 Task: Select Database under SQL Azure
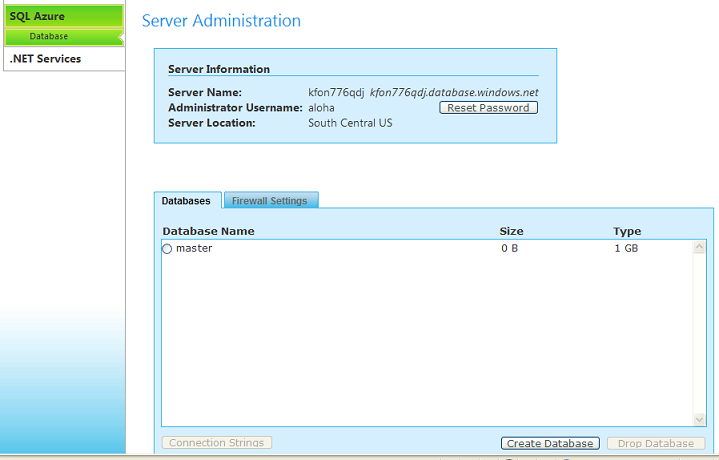tap(64, 37)
